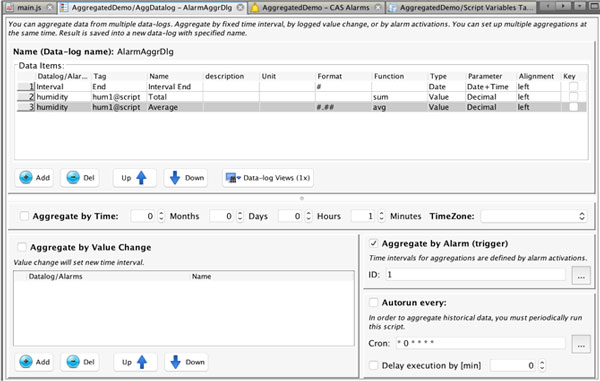
Task: Click the alarm ID input field
Action: 475,275
